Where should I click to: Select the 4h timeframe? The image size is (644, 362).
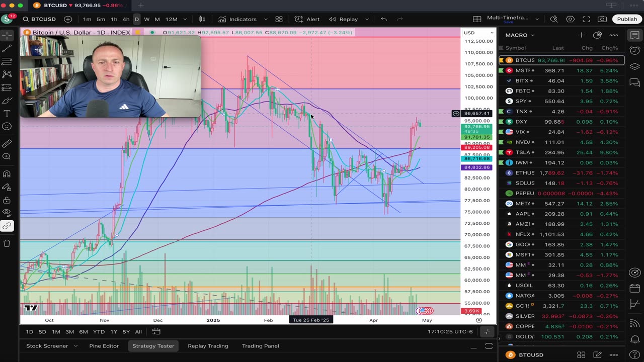tap(126, 19)
